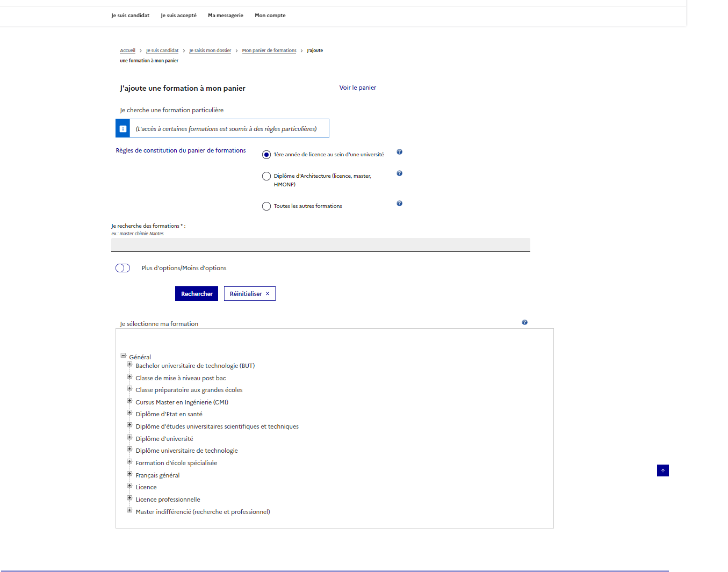Open Je suis candidat menu

(x=131, y=16)
